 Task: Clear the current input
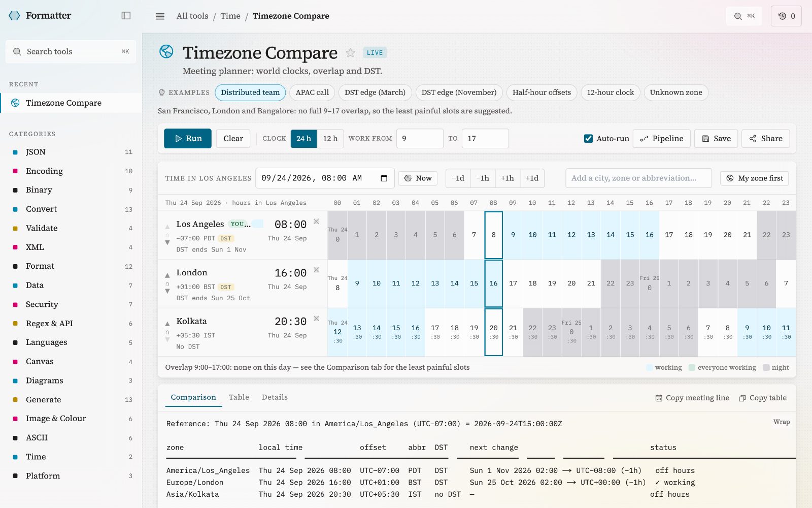coord(233,139)
